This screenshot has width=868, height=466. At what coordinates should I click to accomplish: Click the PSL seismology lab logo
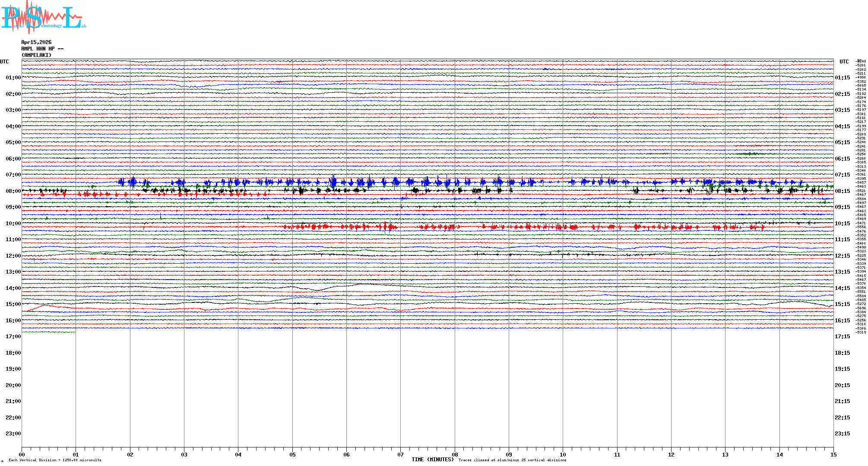(x=43, y=17)
